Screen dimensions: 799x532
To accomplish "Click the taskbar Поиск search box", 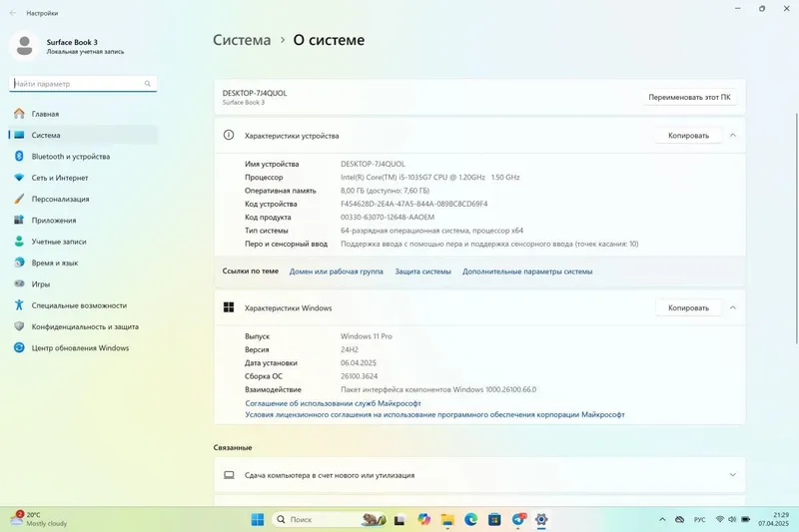I will point(329,519).
